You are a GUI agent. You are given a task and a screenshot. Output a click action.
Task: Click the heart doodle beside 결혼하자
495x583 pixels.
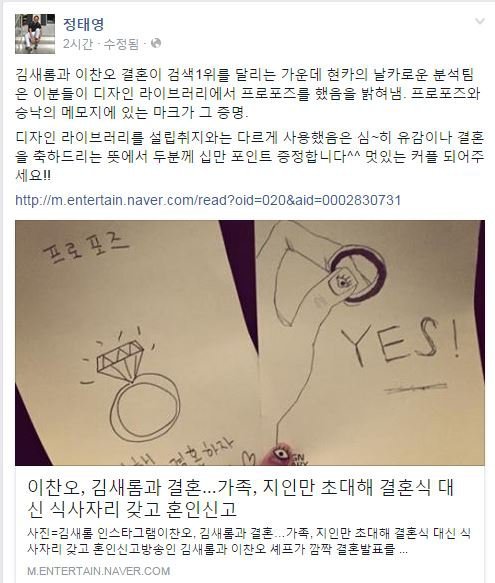pyautogui.click(x=248, y=458)
